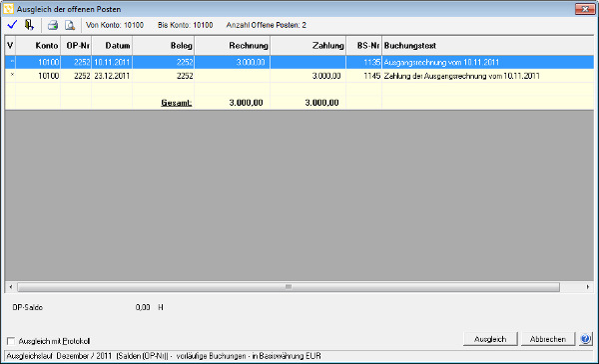This screenshot has height=364, width=599.
Task: Select date cell 10.11.2011
Action: pyautogui.click(x=112, y=62)
